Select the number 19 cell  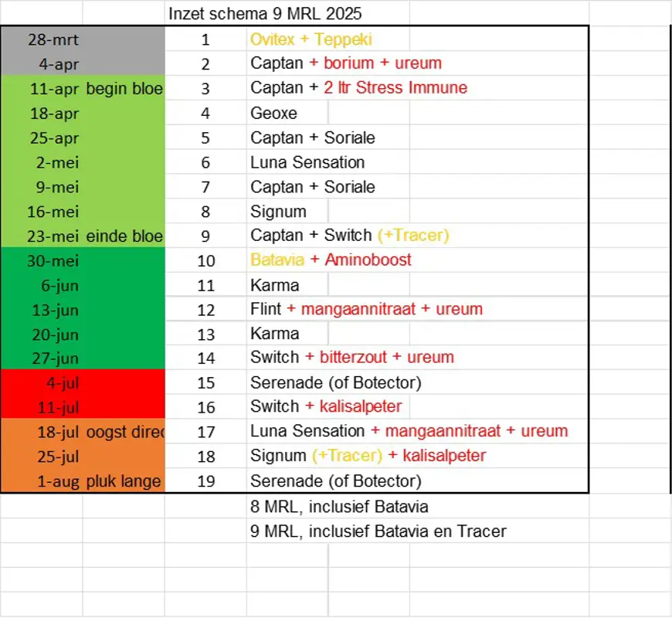click(x=205, y=481)
